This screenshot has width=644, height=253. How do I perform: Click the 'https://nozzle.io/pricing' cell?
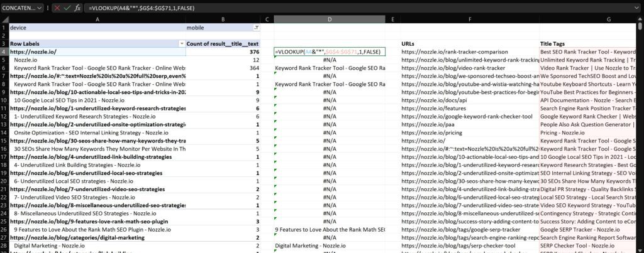click(470, 132)
